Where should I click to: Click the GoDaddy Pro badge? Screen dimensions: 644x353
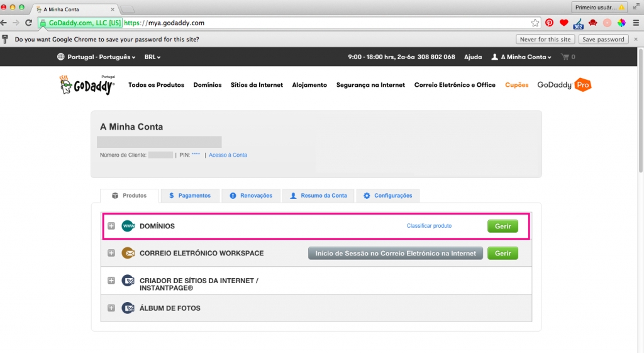coord(564,85)
